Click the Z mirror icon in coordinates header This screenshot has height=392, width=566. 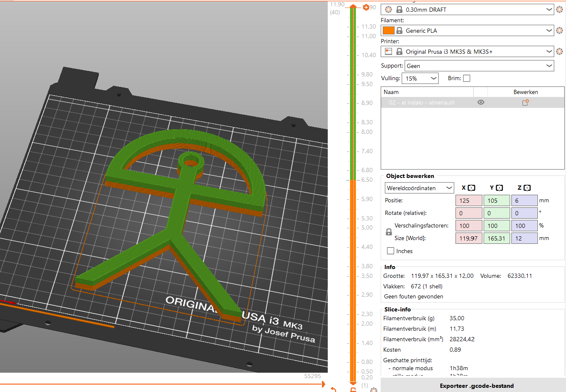[527, 188]
